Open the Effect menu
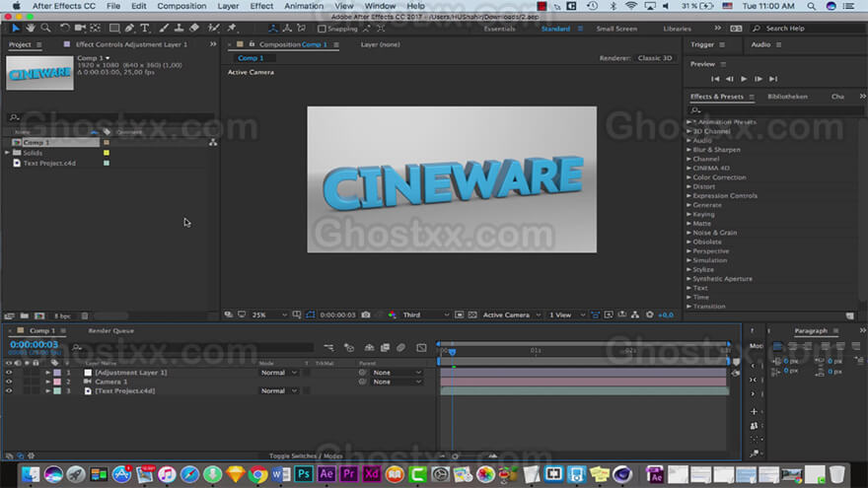The width and height of the screenshot is (868, 488). click(261, 6)
